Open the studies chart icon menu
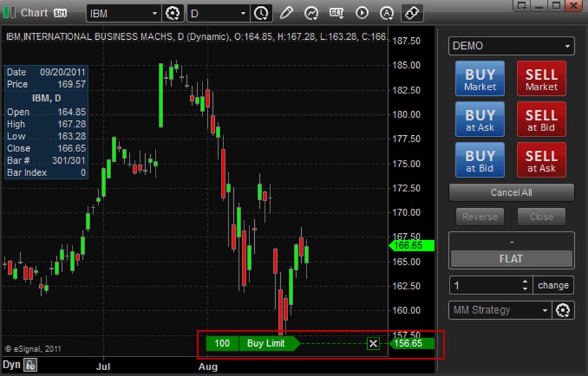This screenshot has height=376, width=588. point(311,14)
